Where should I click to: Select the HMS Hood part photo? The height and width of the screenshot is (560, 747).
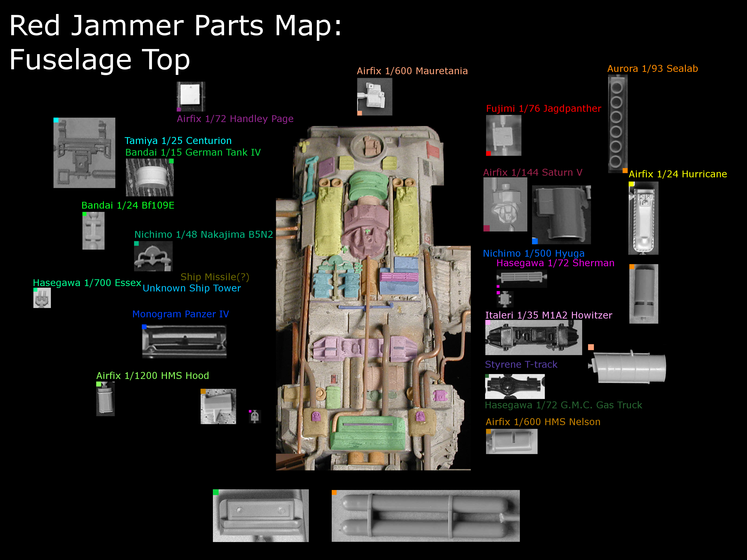tap(105, 399)
